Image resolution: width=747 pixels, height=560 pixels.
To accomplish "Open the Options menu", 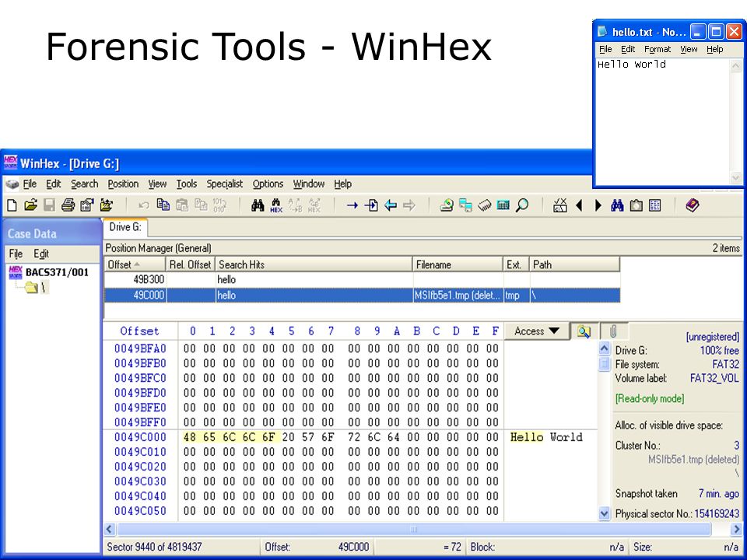I will [x=268, y=184].
